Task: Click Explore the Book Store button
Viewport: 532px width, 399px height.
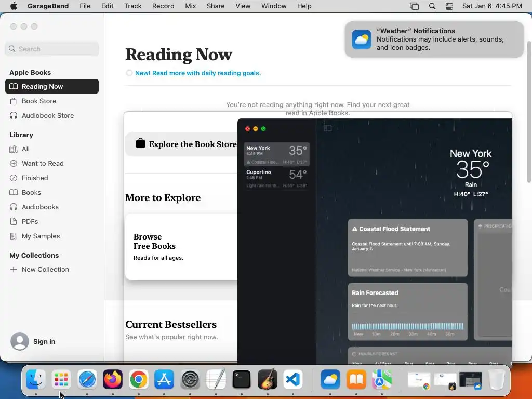Action: 181,144
